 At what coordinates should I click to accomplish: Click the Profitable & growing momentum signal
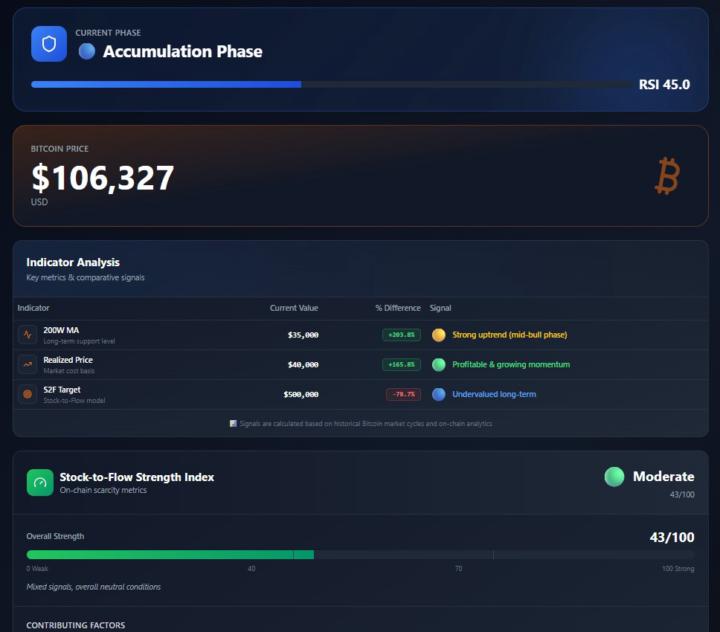click(511, 365)
